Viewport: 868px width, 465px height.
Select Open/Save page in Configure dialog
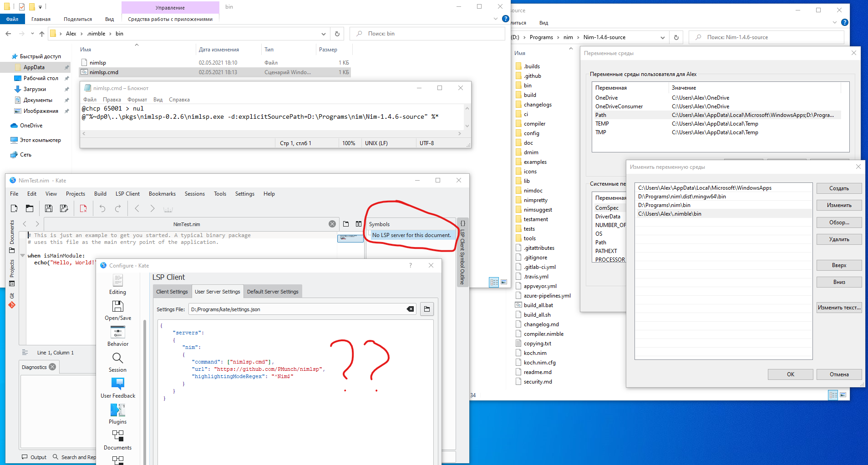tap(118, 311)
